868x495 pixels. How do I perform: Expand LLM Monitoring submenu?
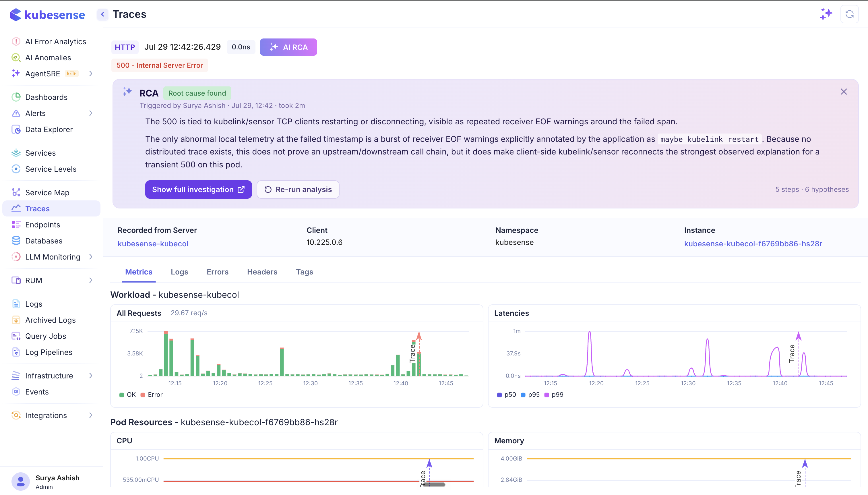click(x=91, y=257)
